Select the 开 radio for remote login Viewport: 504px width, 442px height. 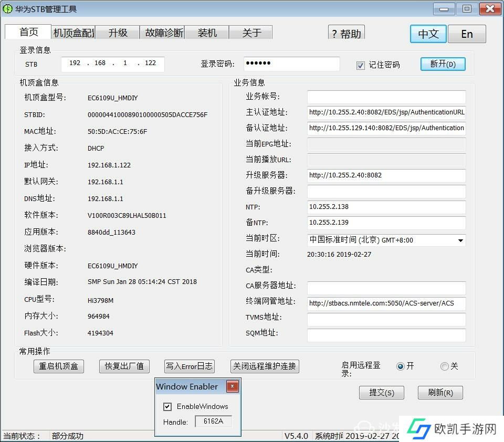tap(401, 366)
